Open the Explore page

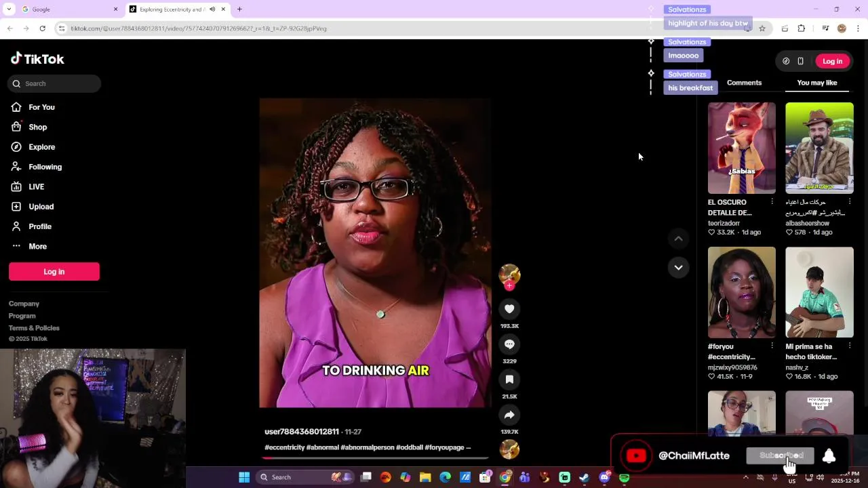click(41, 147)
